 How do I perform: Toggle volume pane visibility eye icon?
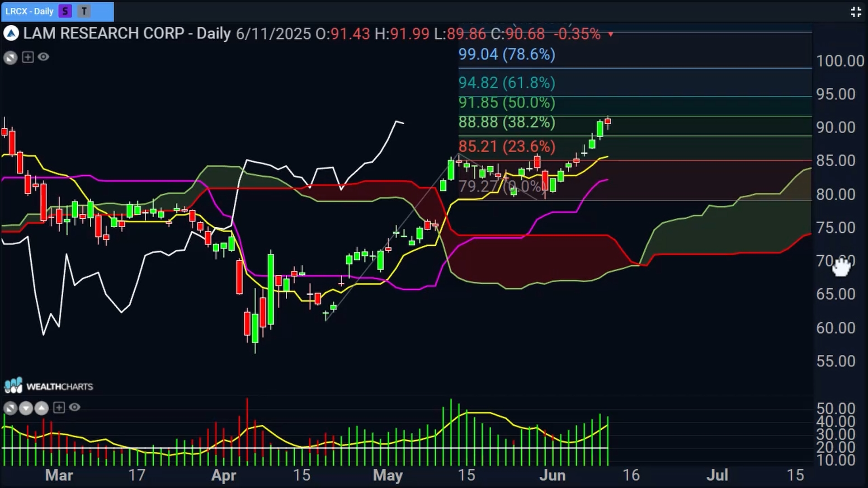[x=75, y=408]
